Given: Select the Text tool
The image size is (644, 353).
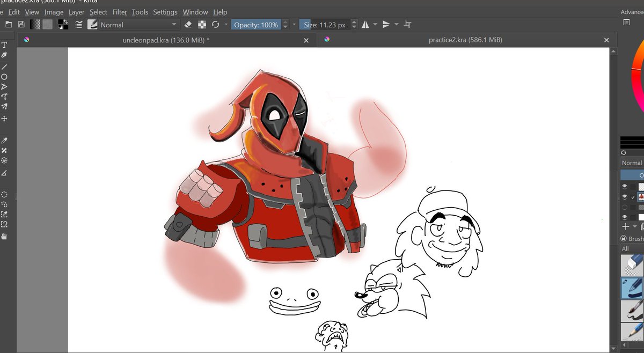Looking at the screenshot, I should click(x=4, y=45).
